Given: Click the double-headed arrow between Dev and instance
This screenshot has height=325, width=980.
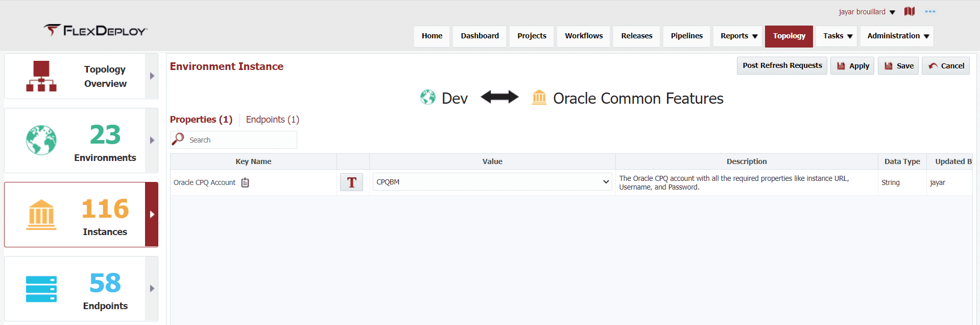Looking at the screenshot, I should [x=499, y=97].
